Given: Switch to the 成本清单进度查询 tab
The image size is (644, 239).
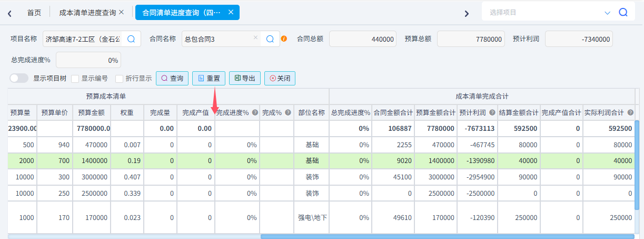Looking at the screenshot, I should click(x=87, y=12).
